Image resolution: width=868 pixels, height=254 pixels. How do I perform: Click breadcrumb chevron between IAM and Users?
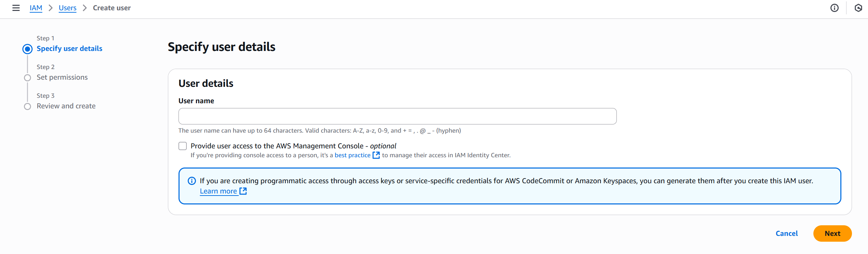(51, 8)
